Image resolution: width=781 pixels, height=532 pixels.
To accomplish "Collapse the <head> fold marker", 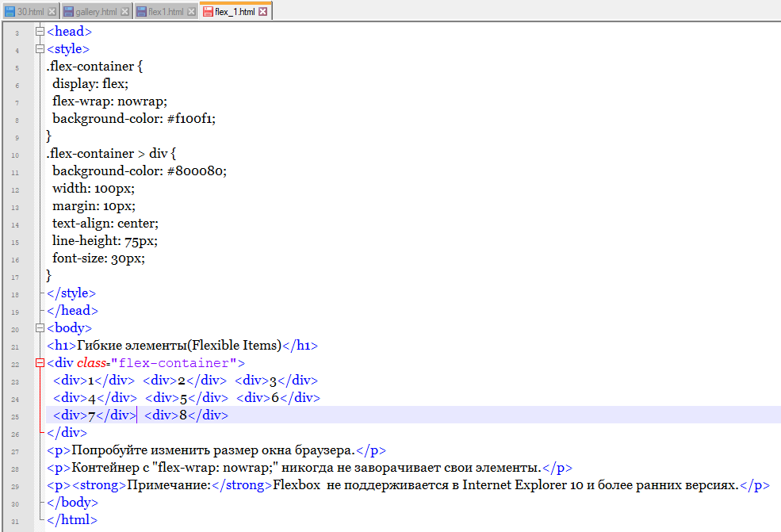I will [40, 33].
